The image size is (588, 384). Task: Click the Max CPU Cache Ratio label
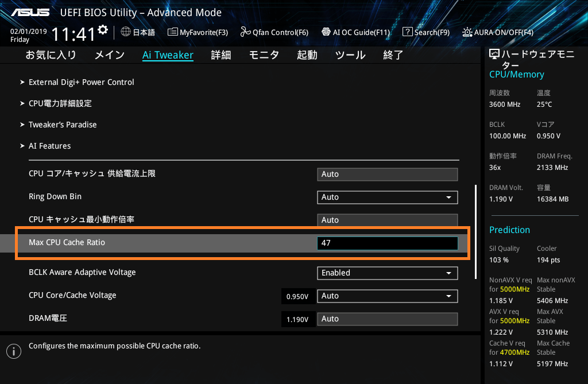point(67,242)
